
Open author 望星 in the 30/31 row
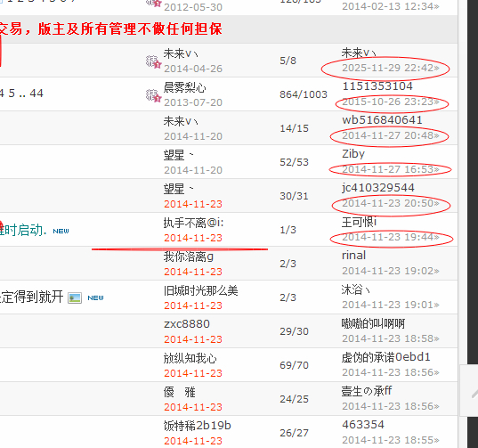[179, 189]
